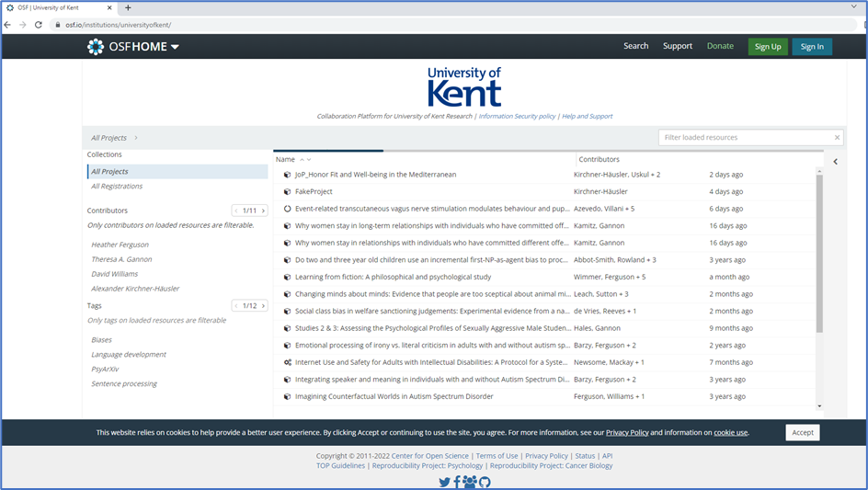Click the Facebook icon in the footer

tap(457, 482)
